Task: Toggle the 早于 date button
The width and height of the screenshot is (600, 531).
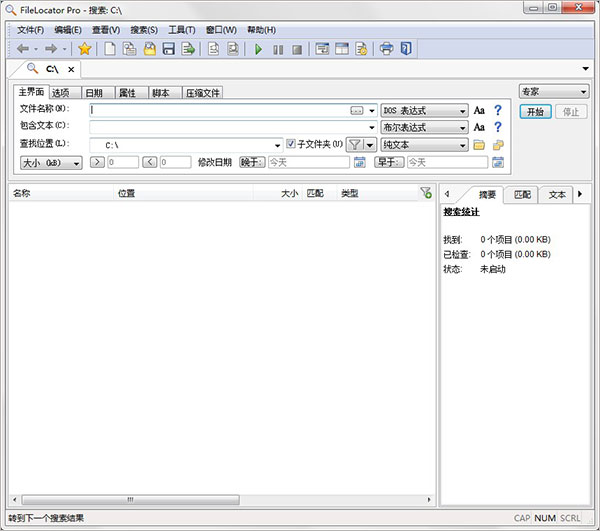Action: pos(389,162)
